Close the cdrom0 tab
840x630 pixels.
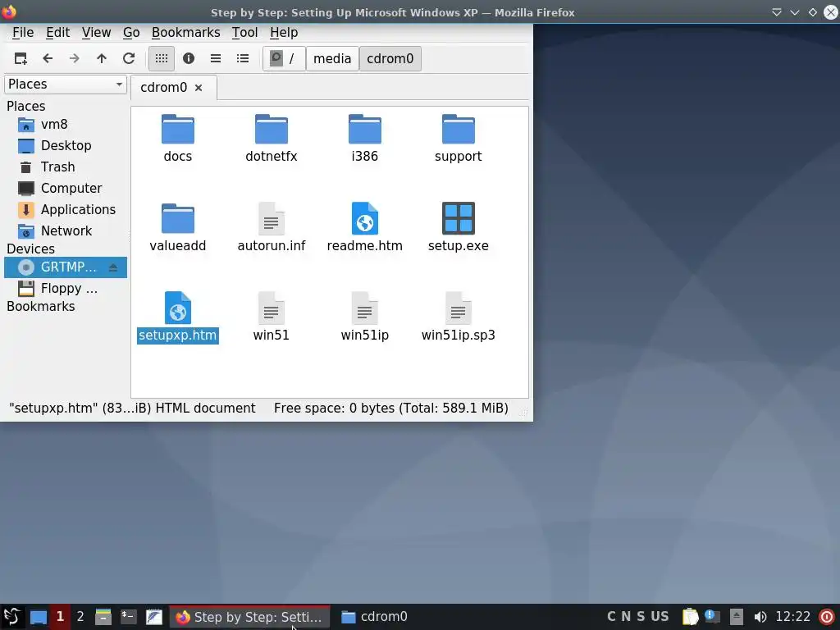(x=199, y=88)
